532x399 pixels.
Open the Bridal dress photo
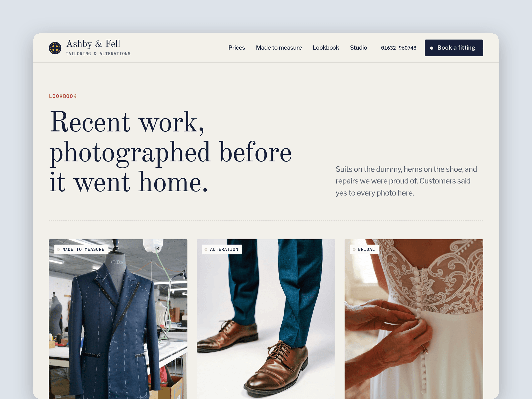click(414, 319)
